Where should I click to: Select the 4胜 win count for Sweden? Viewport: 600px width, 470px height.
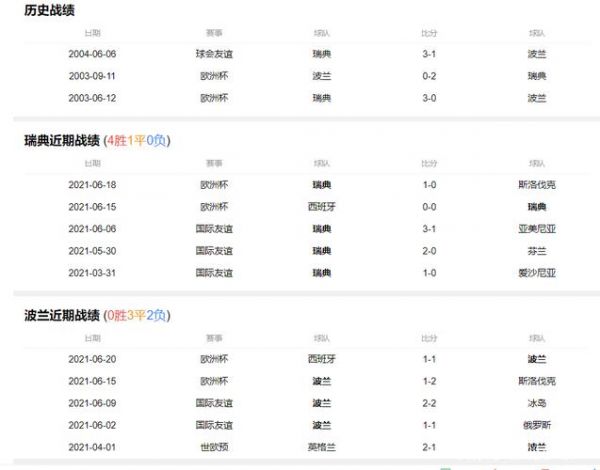[x=116, y=140]
